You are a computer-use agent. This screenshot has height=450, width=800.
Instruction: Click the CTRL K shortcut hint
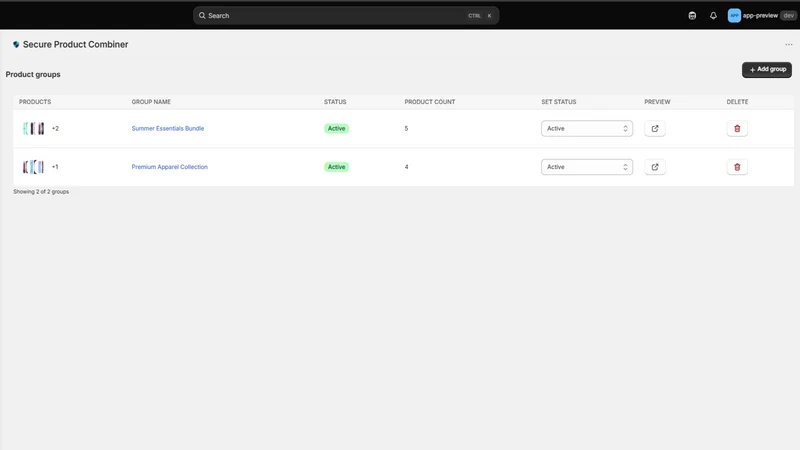click(x=480, y=16)
